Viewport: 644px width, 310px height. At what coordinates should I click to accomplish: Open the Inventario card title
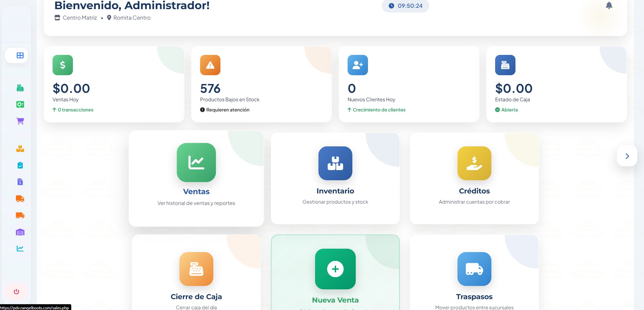point(335,191)
